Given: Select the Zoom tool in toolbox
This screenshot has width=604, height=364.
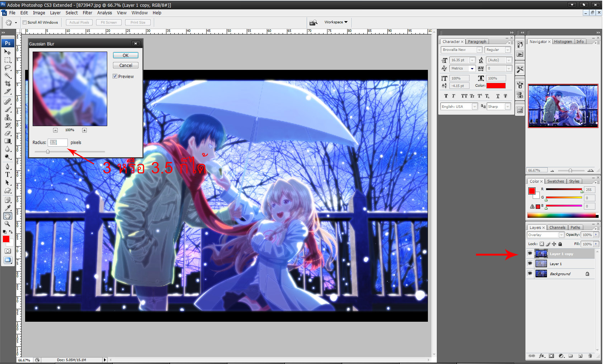Looking at the screenshot, I should pos(8,224).
